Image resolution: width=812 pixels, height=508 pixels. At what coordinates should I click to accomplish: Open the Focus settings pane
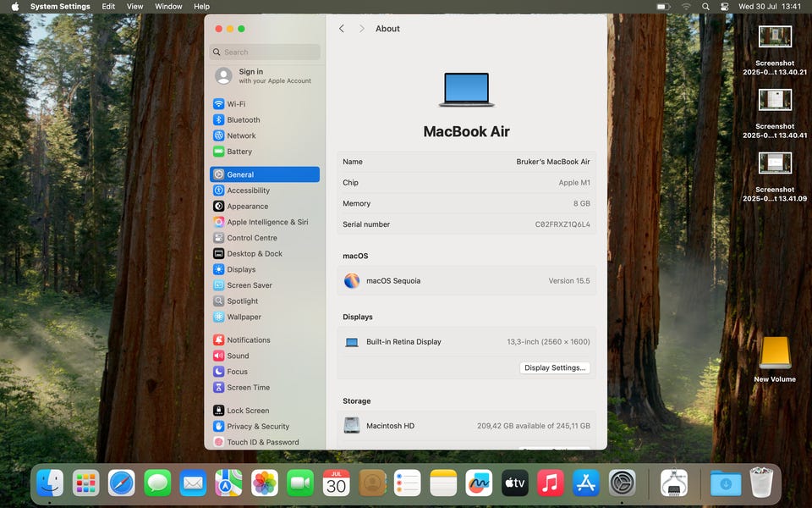click(237, 372)
